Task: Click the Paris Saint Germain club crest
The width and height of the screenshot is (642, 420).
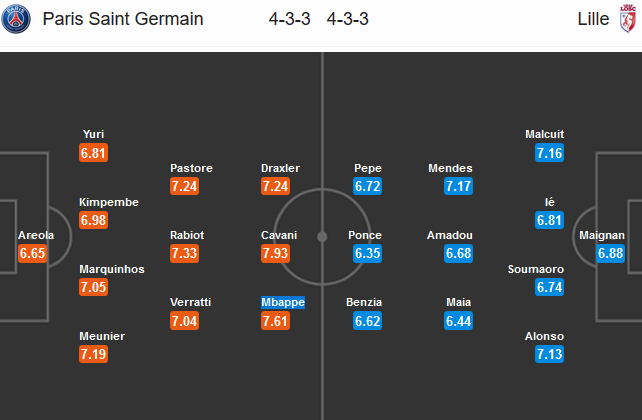Action: click(x=17, y=19)
